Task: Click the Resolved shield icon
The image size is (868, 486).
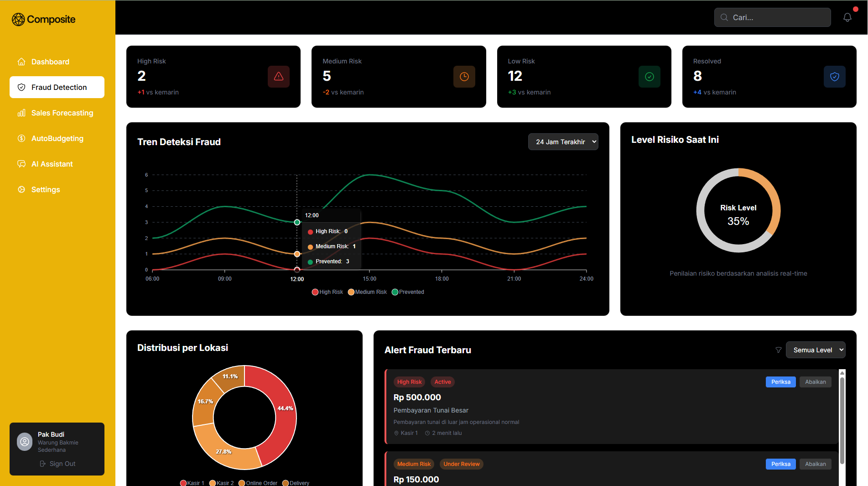Action: click(834, 77)
